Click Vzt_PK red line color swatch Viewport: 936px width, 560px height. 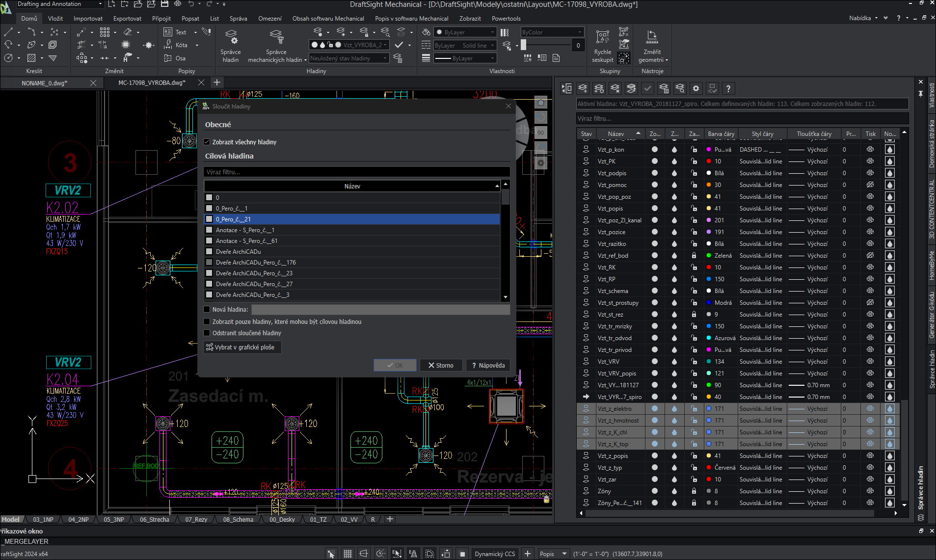[709, 161]
